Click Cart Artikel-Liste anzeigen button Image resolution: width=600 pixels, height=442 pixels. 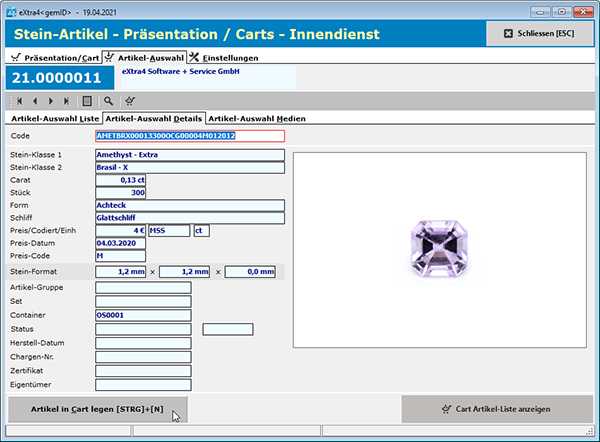(x=495, y=409)
